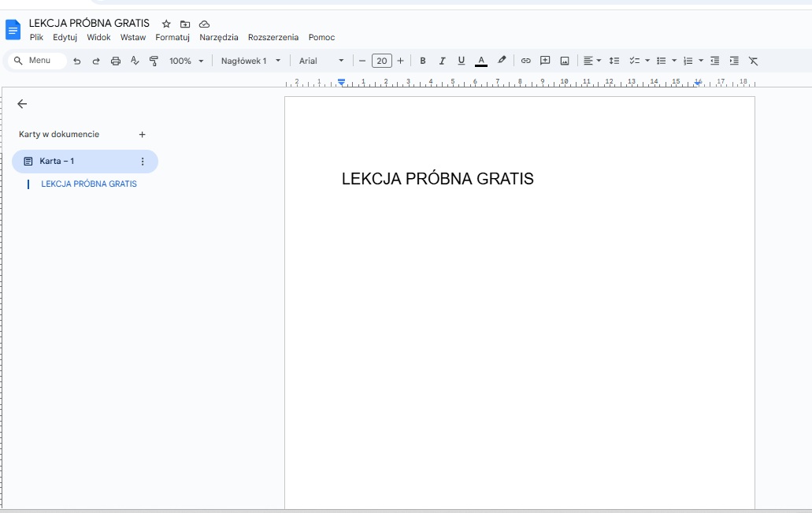Screen dimensions: 812x513
Task: Open the text alignment options
Action: coord(592,61)
